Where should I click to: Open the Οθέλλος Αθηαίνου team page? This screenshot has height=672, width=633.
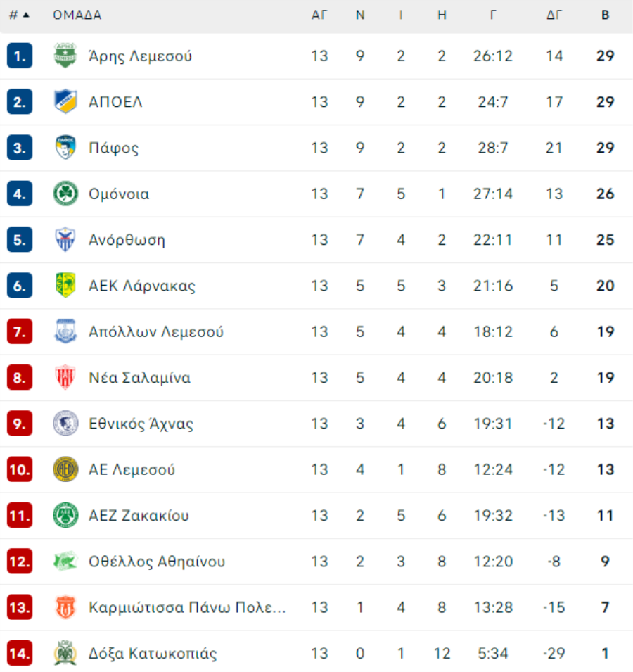(x=157, y=562)
